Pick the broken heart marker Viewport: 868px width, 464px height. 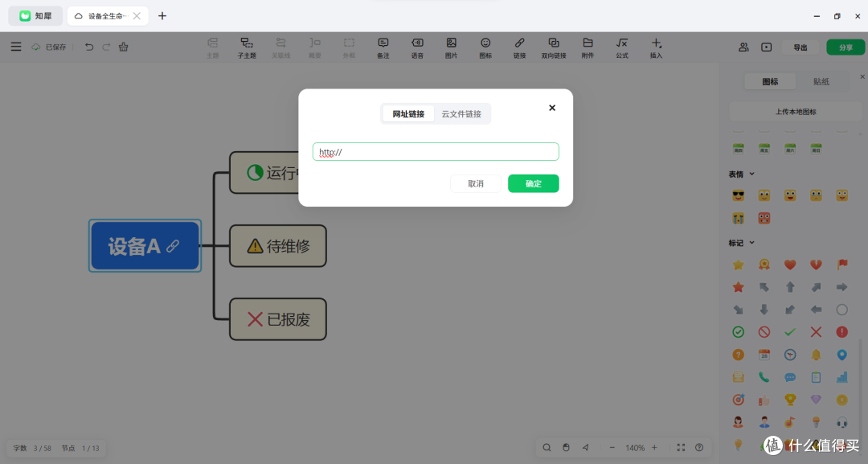pyautogui.click(x=816, y=265)
